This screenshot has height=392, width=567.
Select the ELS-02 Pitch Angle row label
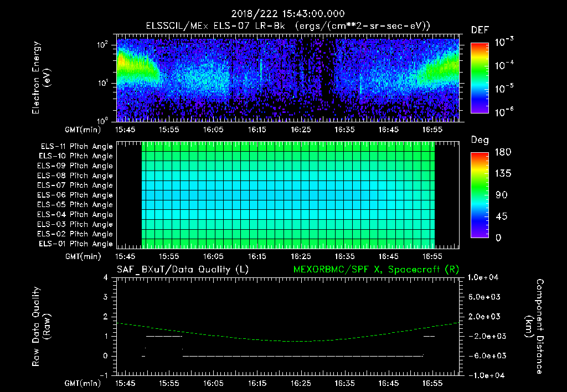pos(75,234)
